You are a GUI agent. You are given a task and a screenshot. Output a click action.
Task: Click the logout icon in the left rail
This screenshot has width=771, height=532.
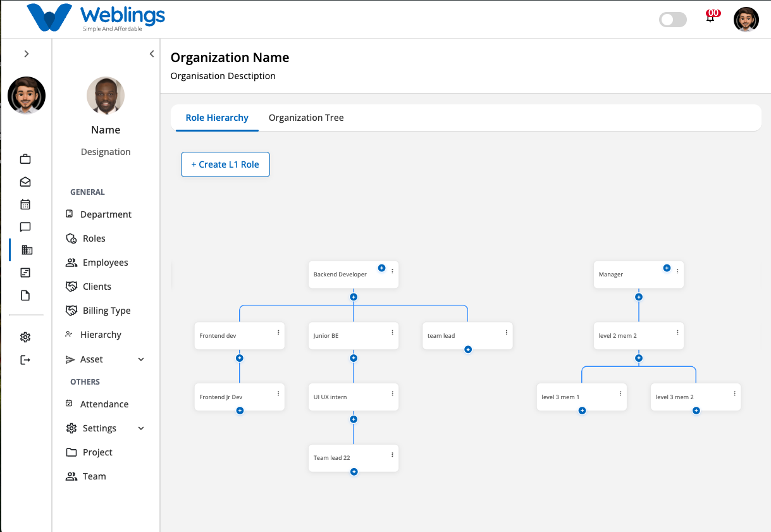pos(25,360)
